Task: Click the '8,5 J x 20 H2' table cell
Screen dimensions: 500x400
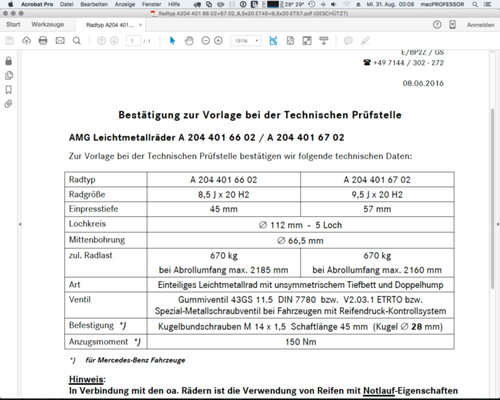Action: (224, 195)
